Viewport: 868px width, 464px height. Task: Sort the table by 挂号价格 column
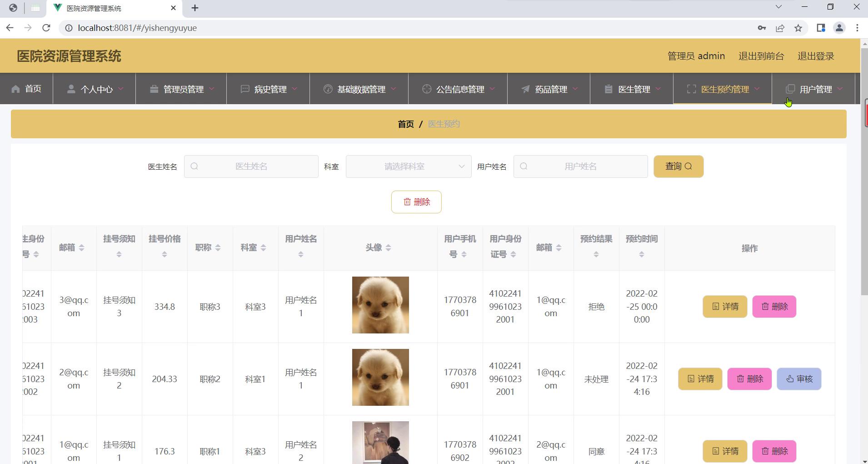click(x=165, y=255)
